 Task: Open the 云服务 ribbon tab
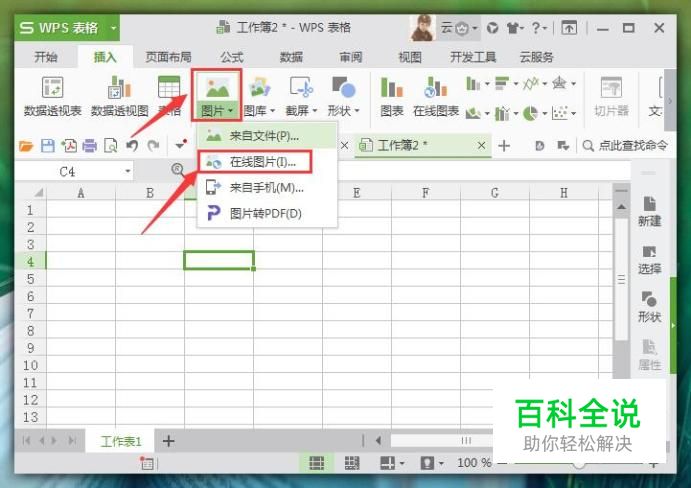pos(536,57)
